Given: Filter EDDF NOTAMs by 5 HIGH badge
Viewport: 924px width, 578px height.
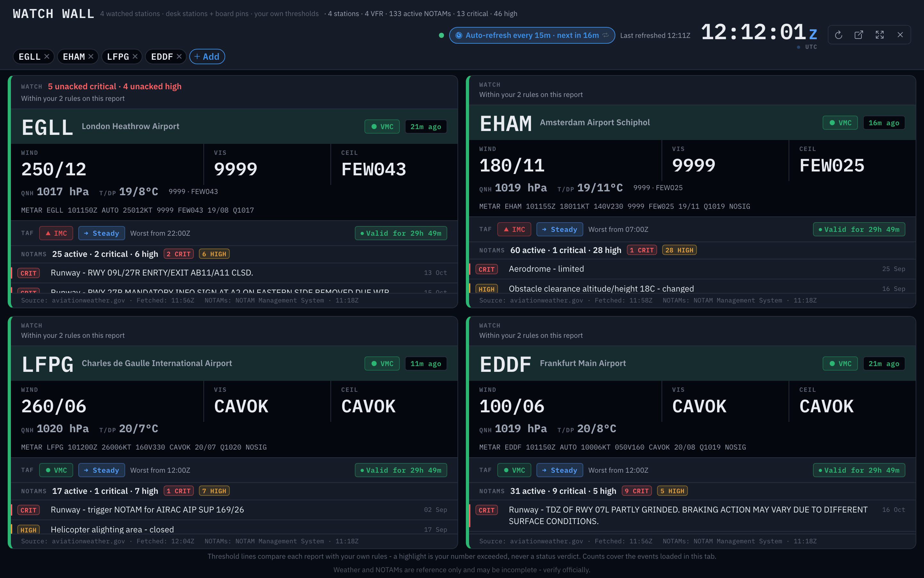Looking at the screenshot, I should point(672,491).
